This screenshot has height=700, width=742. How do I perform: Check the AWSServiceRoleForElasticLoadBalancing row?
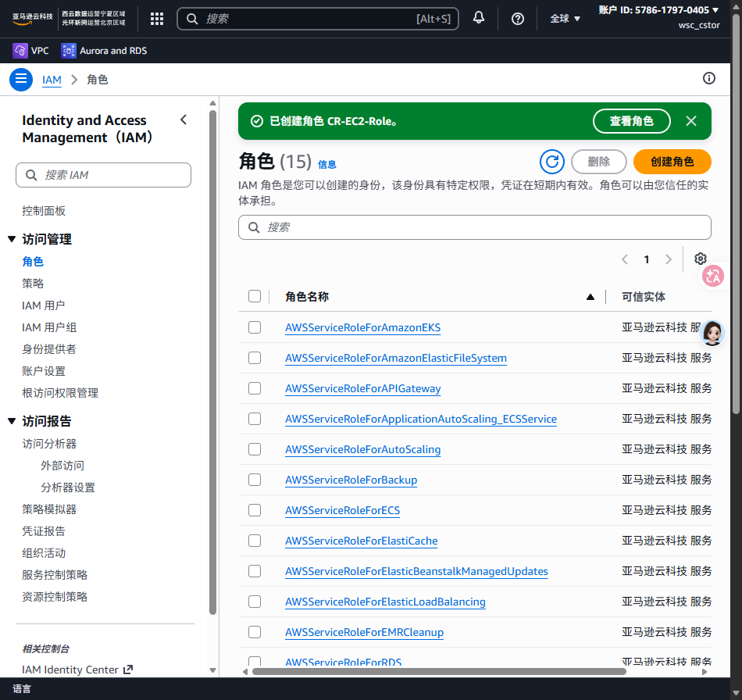pos(255,602)
